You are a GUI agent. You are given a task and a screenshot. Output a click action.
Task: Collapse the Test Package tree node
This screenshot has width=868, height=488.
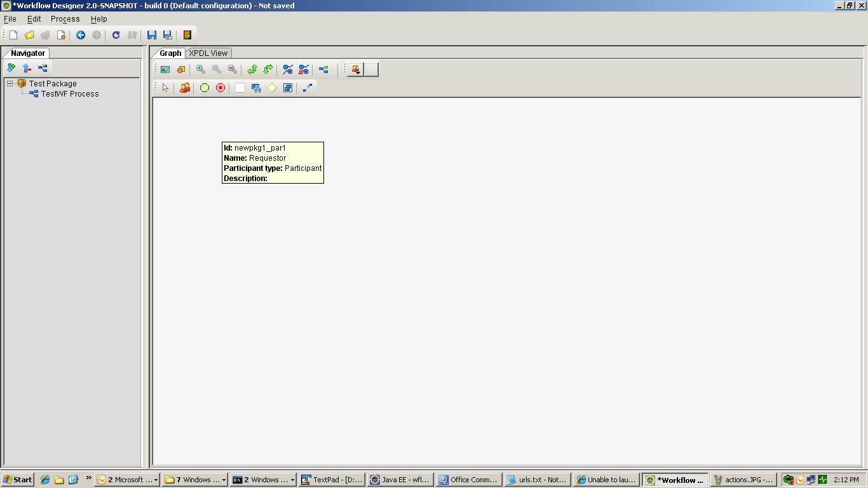coord(10,83)
